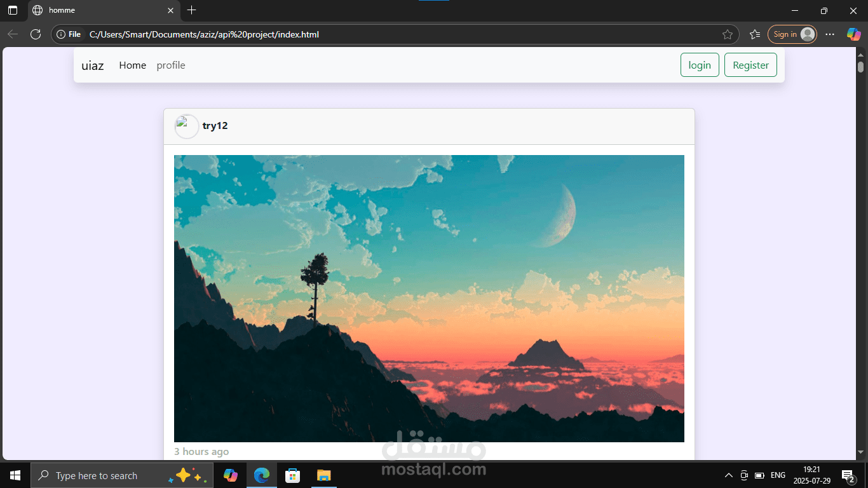Close the homme tab
Screen dimensions: 868x488
170,10
